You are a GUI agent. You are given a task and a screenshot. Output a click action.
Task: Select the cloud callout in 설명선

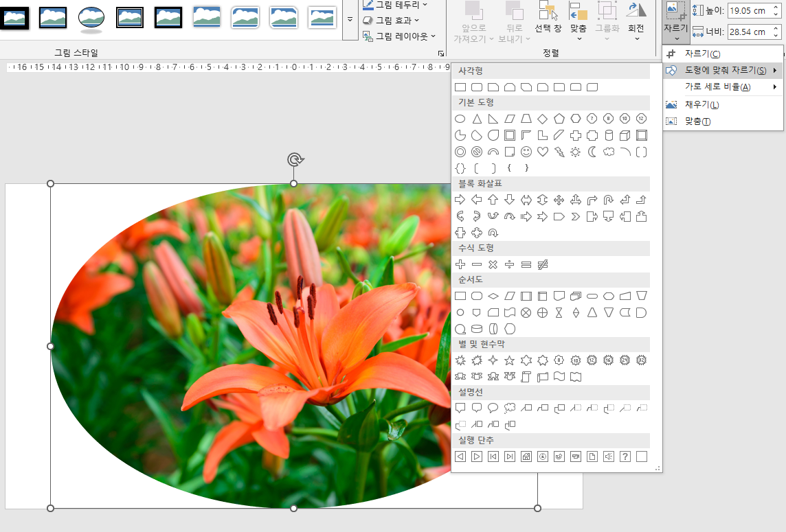[509, 408]
